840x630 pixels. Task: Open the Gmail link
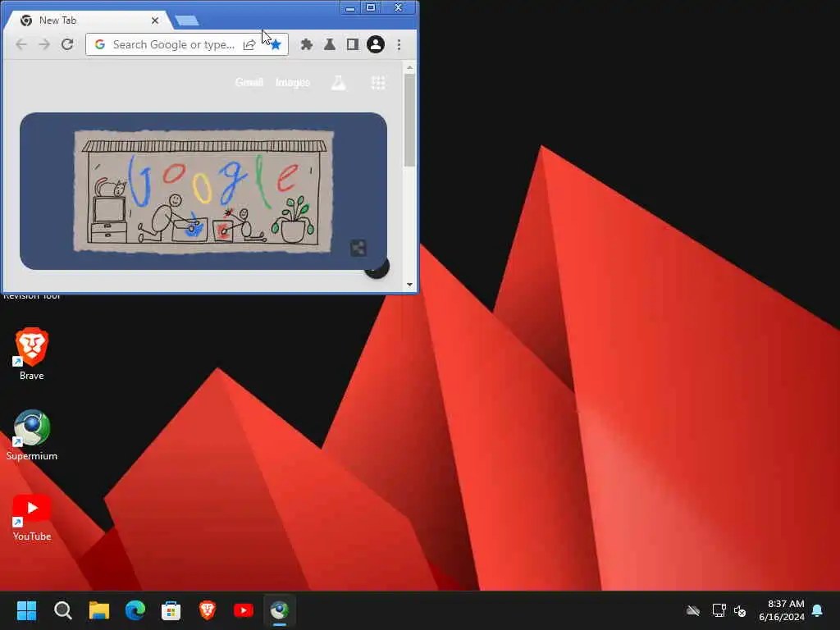click(x=249, y=82)
